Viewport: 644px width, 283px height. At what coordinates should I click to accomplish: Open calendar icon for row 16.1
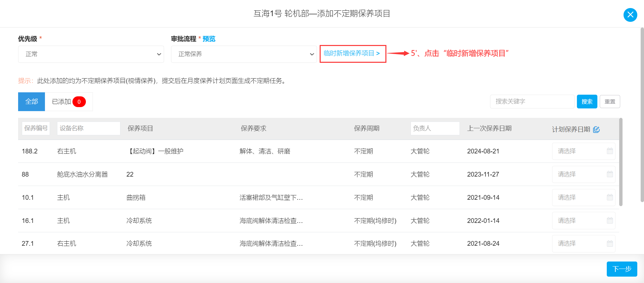tap(610, 221)
